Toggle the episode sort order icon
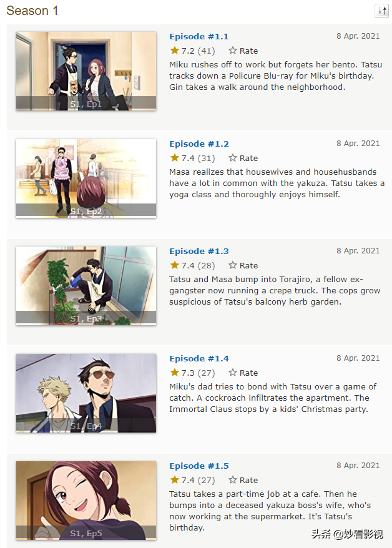This screenshot has height=548, width=392. point(381,11)
